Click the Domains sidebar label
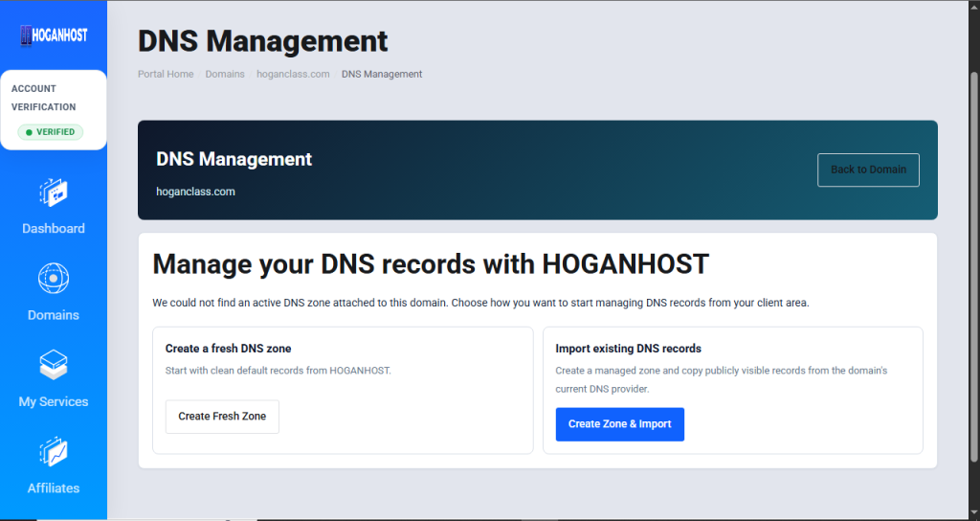Viewport: 980px width, 521px height. (x=54, y=315)
